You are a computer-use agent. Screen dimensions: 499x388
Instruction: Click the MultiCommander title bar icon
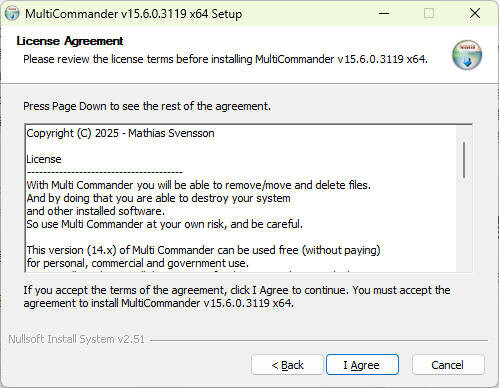12,13
